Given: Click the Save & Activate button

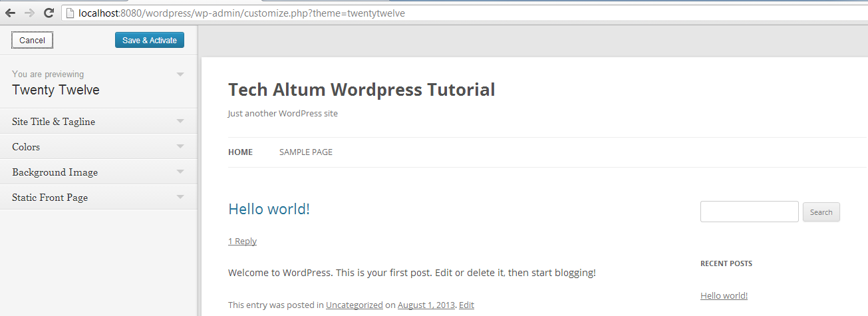Looking at the screenshot, I should pos(150,41).
